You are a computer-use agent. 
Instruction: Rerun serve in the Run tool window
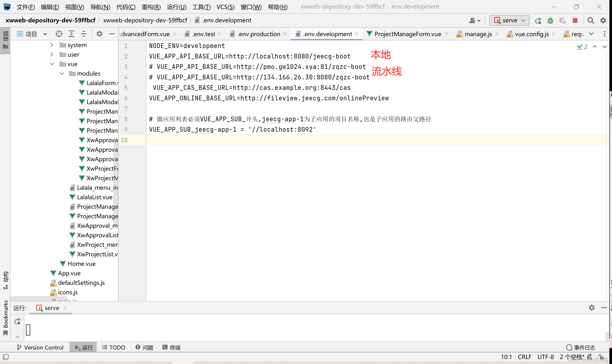17,321
